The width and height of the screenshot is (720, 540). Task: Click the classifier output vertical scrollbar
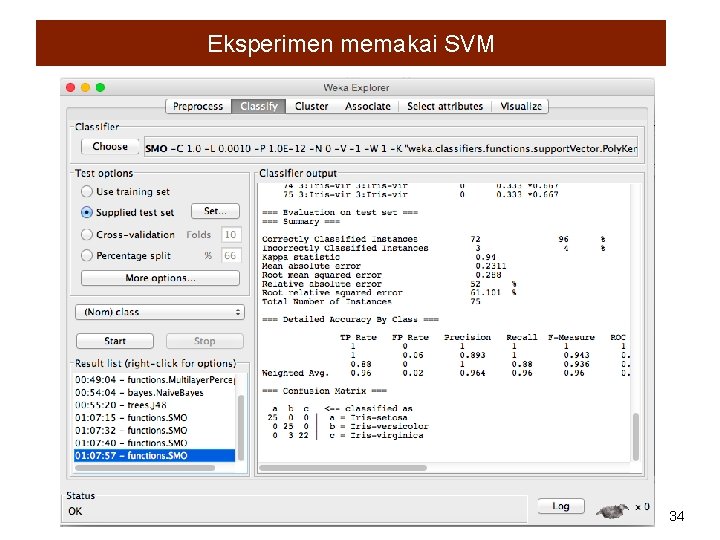pyautogui.click(x=636, y=436)
